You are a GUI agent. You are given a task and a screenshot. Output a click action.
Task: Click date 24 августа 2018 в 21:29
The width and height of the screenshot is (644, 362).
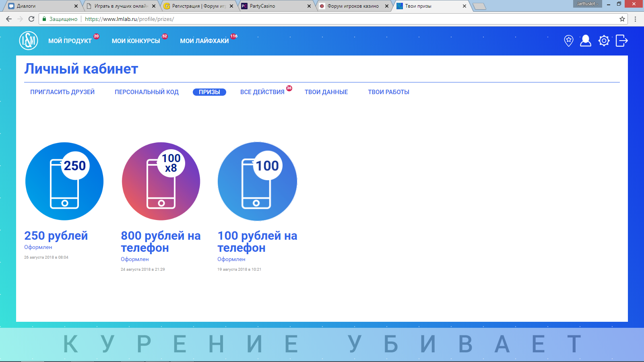point(143,269)
